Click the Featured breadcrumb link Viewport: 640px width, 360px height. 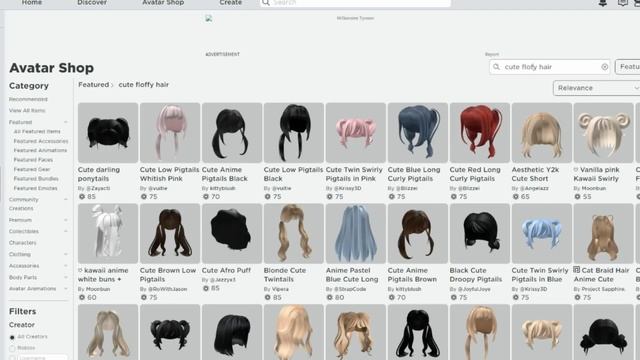tap(93, 84)
